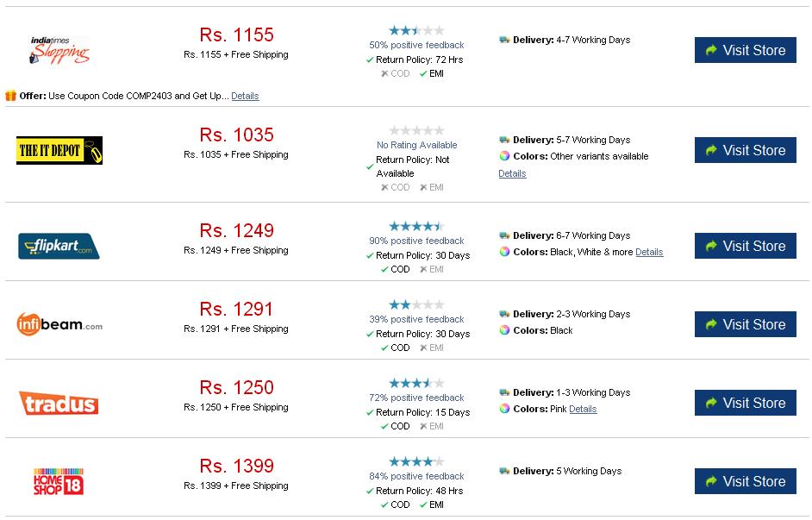Click the star rating in Tradus row
The width and height of the screenshot is (812, 520).
[416, 383]
